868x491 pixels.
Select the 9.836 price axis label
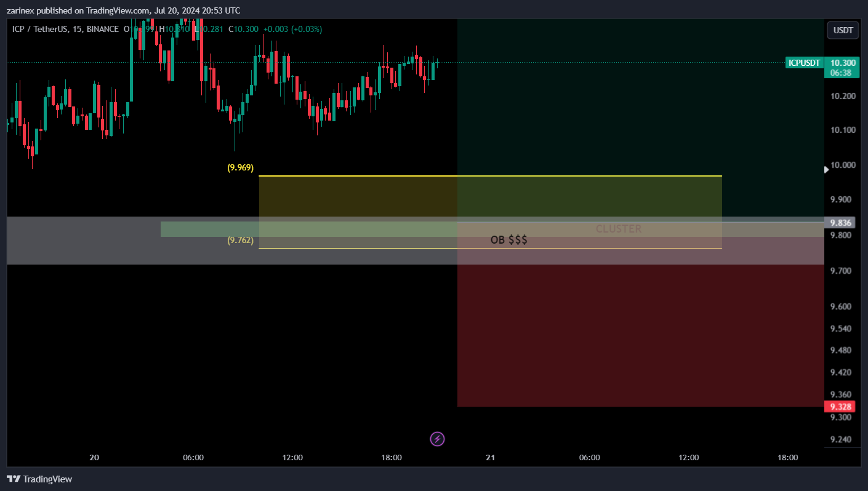pos(840,223)
